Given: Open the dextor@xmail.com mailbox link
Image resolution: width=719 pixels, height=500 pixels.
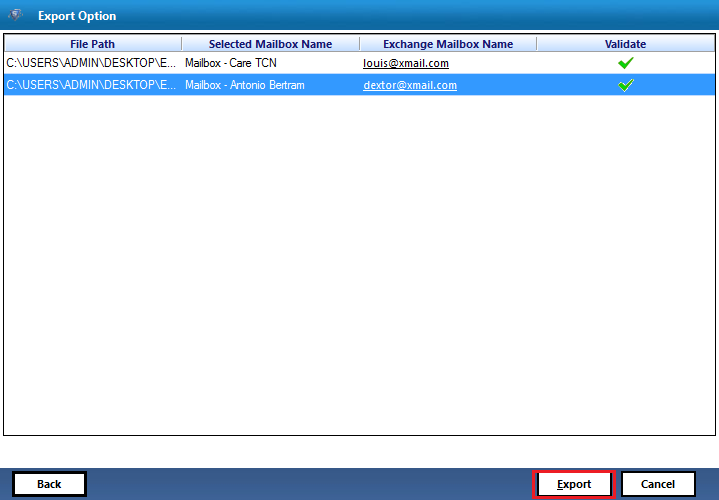Looking at the screenshot, I should [x=410, y=85].
